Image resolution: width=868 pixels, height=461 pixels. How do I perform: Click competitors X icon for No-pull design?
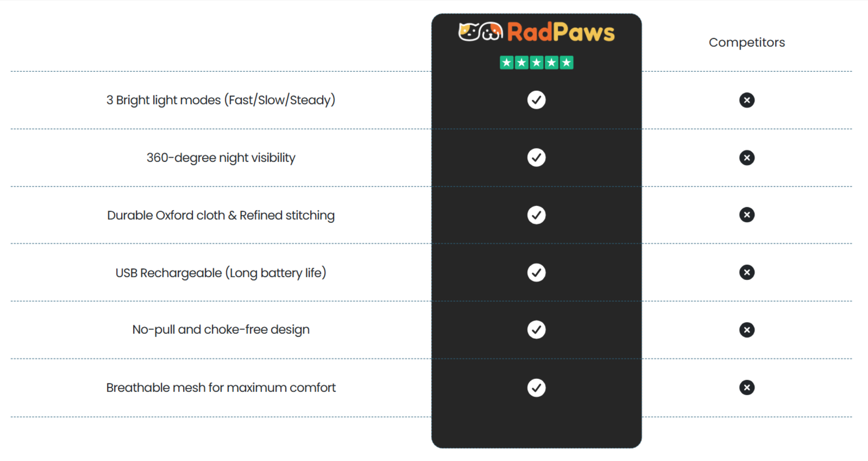(x=746, y=330)
